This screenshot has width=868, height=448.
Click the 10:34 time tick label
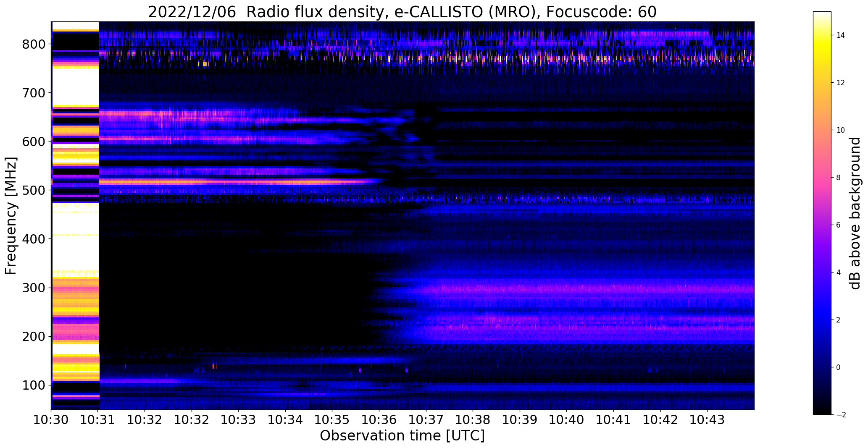(286, 419)
